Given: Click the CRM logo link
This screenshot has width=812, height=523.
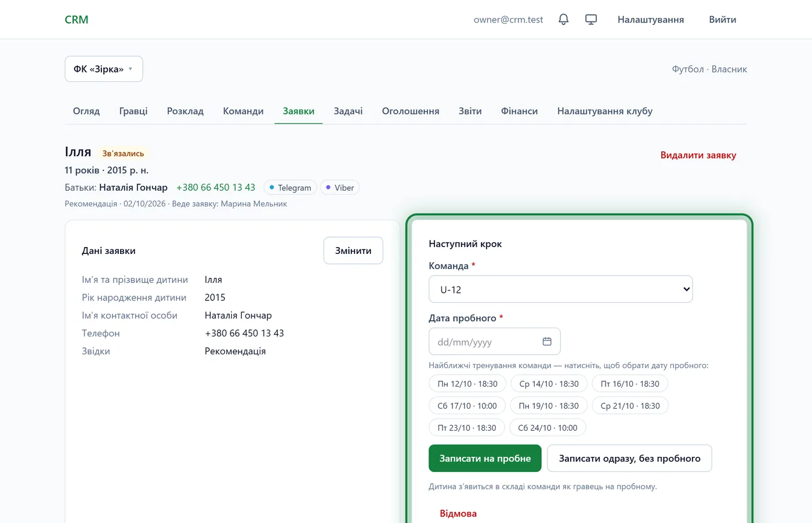Looking at the screenshot, I should pyautogui.click(x=77, y=20).
